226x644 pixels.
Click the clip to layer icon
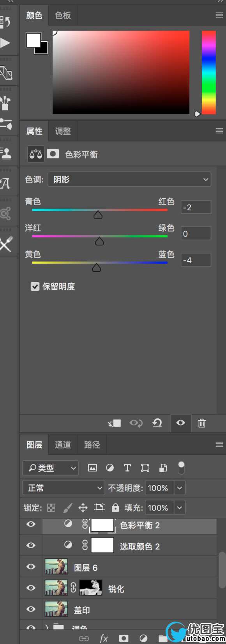click(x=115, y=423)
